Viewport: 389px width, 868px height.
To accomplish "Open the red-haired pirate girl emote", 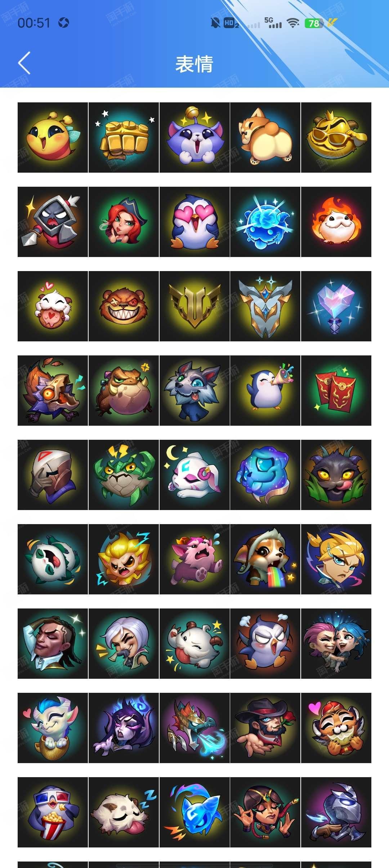I will 124,222.
